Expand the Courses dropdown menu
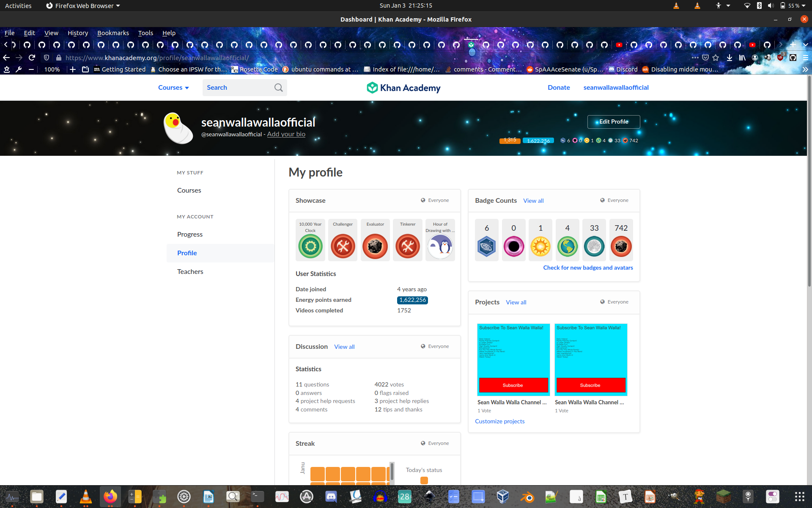This screenshot has height=508, width=812. pos(173,87)
